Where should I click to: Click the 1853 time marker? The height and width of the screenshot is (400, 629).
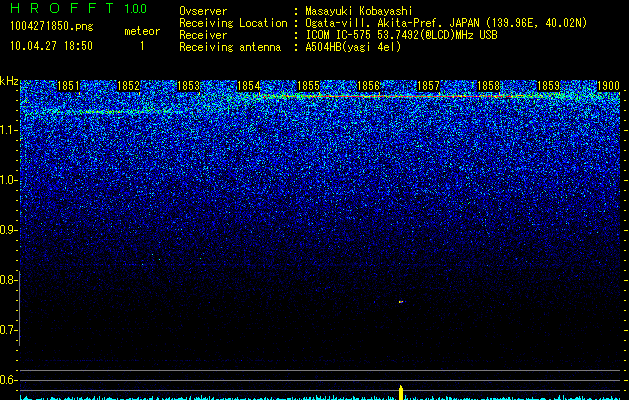click(189, 86)
